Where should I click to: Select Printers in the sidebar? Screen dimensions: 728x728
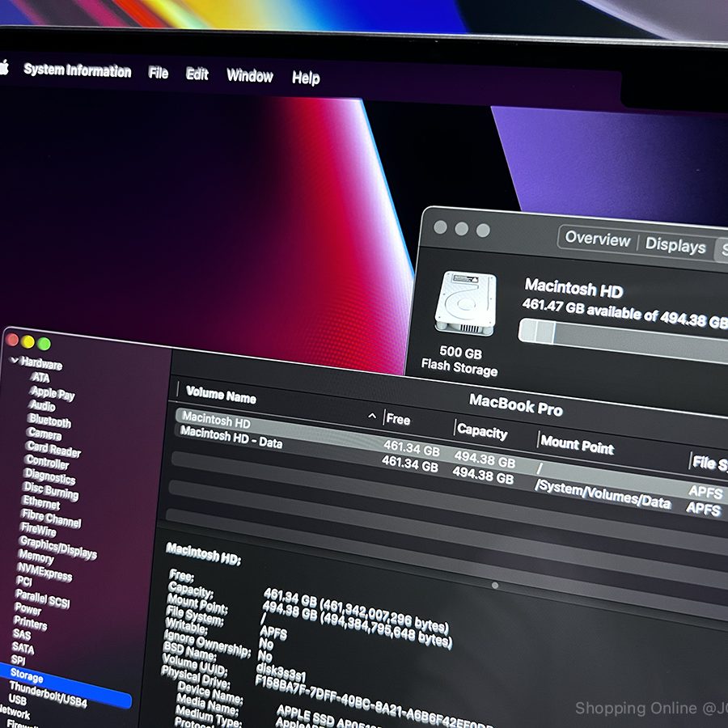coord(30,623)
